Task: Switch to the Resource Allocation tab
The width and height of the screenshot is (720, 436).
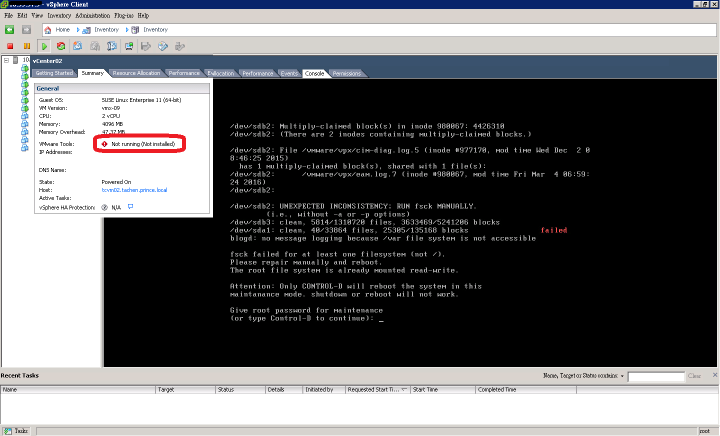Action: pos(136,73)
